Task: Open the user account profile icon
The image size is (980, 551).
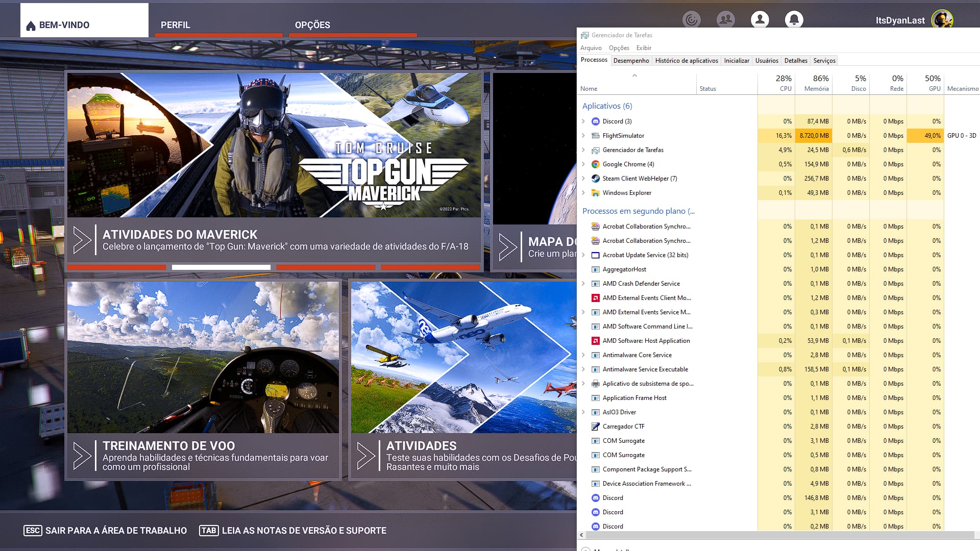Action: (759, 20)
